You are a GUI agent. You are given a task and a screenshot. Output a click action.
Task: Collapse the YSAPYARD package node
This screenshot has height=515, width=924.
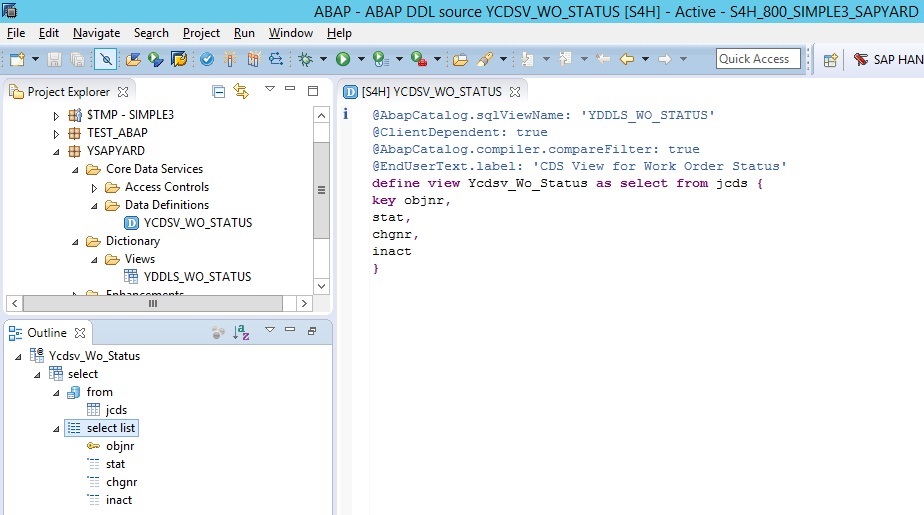click(x=56, y=151)
